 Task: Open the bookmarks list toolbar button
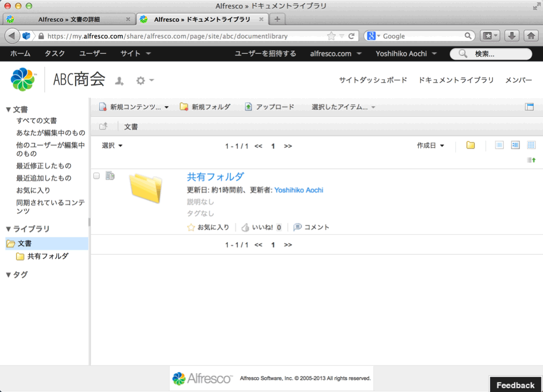coord(490,36)
